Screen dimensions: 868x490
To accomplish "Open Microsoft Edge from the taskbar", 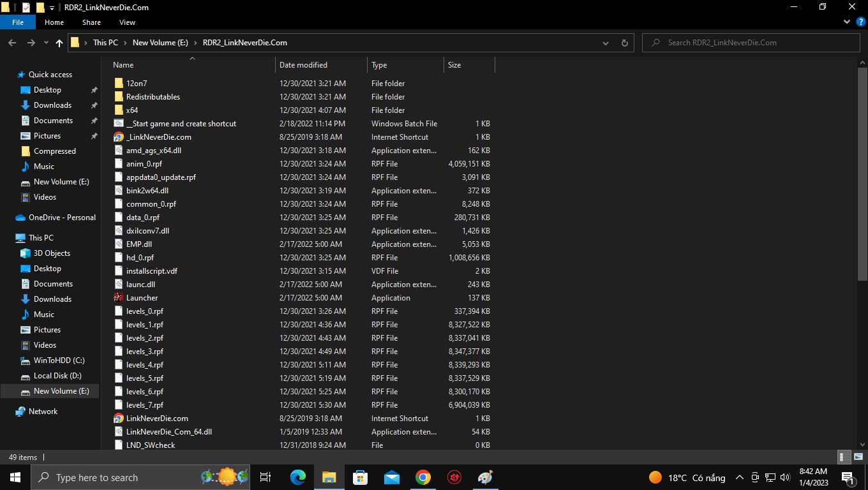I will pyautogui.click(x=298, y=477).
